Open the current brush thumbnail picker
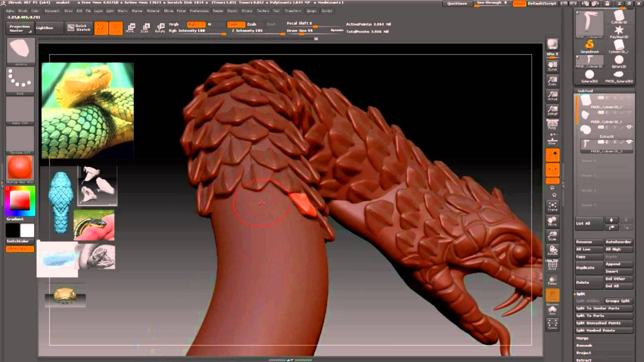Screen dimensions: 644x362 (x=21, y=51)
